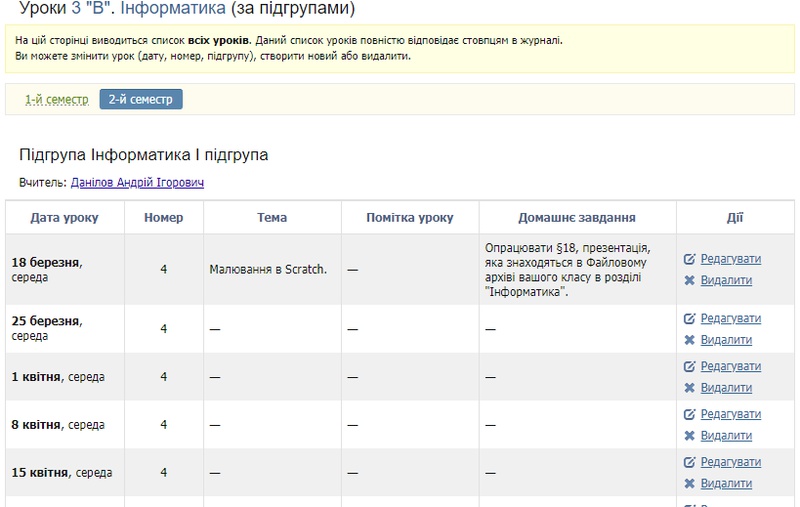Click edit pencil icon for 25 березня lesson
The width and height of the screenshot is (800, 507).
[x=689, y=319]
